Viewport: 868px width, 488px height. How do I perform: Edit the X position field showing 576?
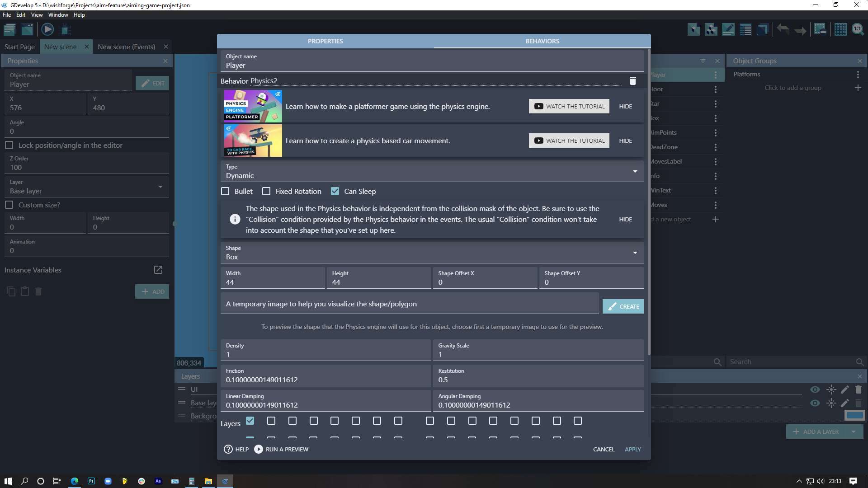coord(45,108)
